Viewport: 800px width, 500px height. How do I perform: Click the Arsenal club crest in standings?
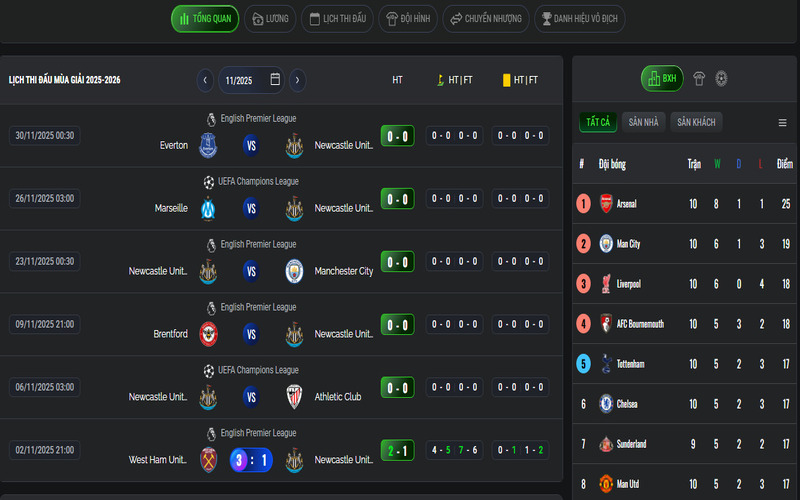coord(606,204)
